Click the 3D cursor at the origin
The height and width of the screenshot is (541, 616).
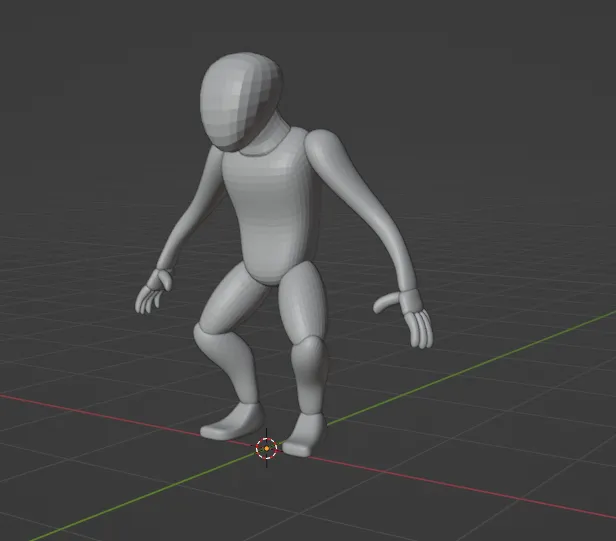pyautogui.click(x=267, y=448)
